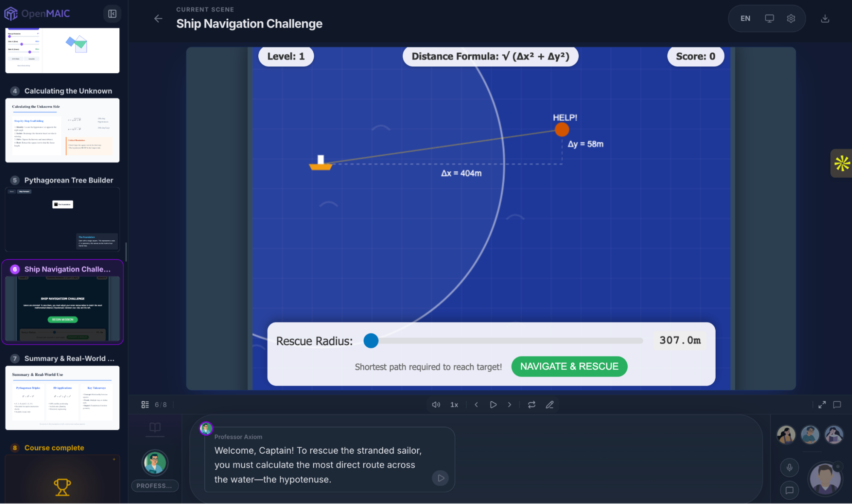Click the Shortest path required hint text
852x504 pixels.
pos(428,367)
